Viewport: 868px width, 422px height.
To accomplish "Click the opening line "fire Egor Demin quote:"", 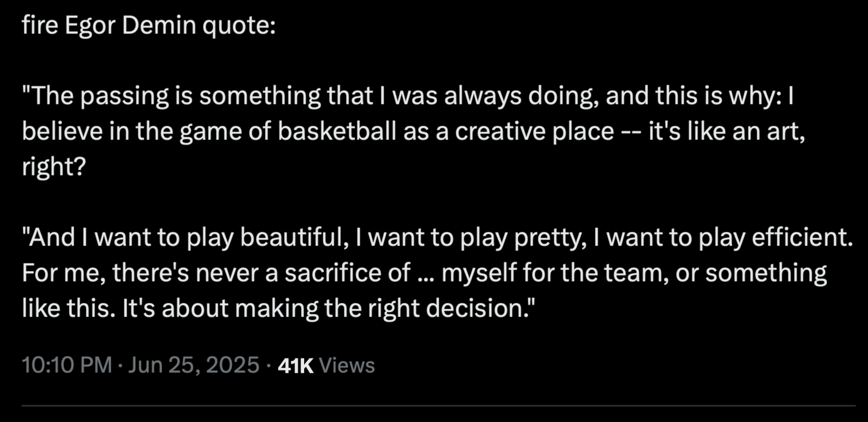I will pyautogui.click(x=149, y=25).
